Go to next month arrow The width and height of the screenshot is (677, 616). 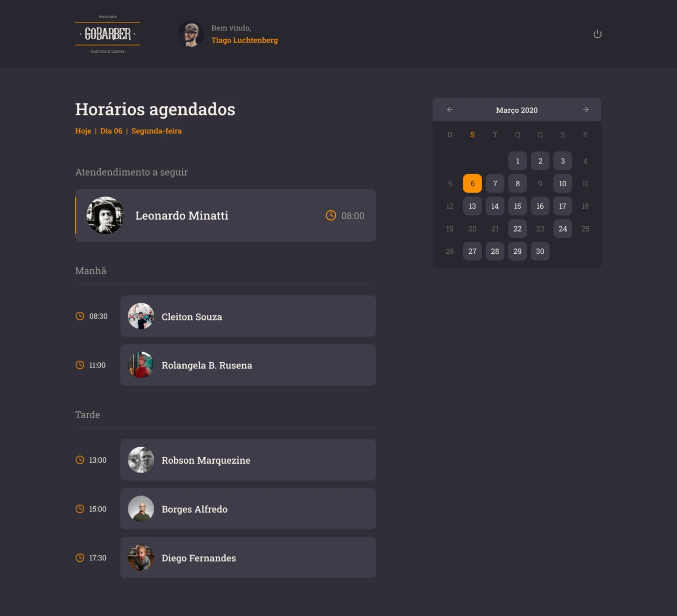(586, 110)
